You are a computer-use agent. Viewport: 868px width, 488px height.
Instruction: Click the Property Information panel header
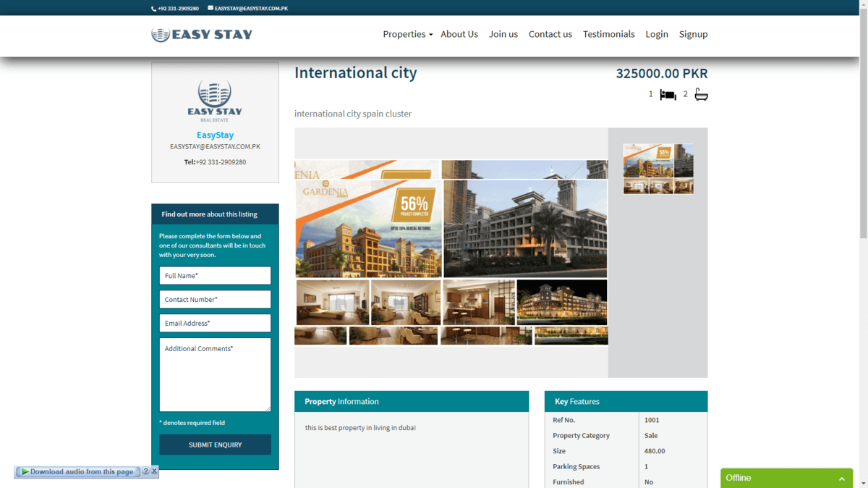[412, 402]
